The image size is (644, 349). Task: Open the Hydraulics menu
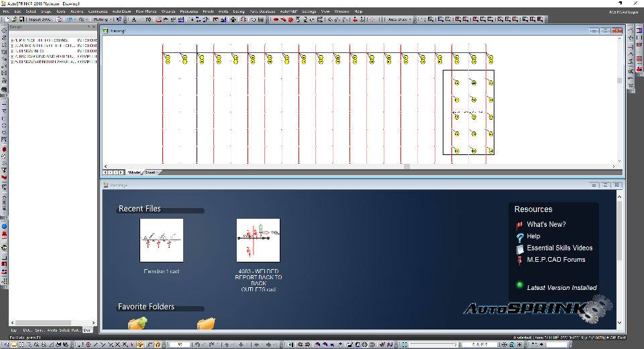click(189, 11)
